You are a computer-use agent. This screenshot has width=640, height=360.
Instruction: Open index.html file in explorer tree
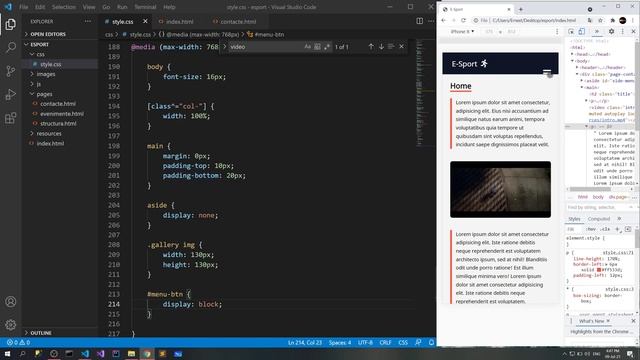(50, 143)
